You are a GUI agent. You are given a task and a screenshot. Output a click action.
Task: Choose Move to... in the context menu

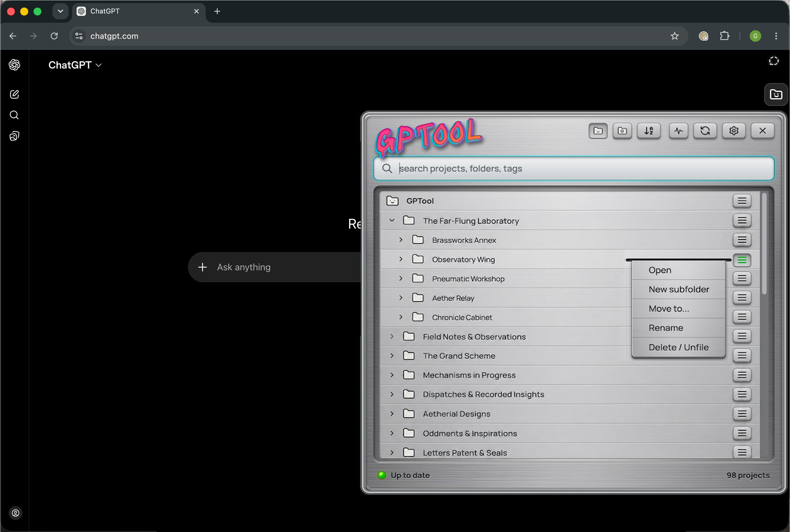(x=678, y=309)
